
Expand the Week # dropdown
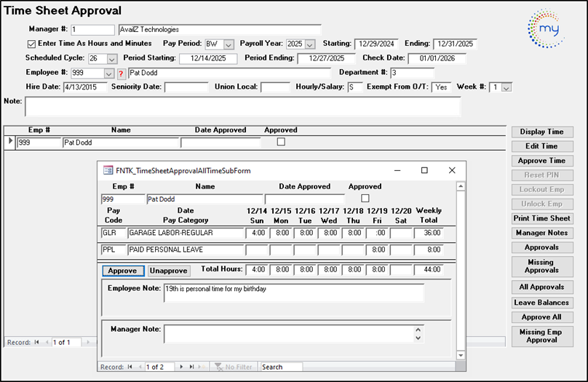tap(506, 87)
